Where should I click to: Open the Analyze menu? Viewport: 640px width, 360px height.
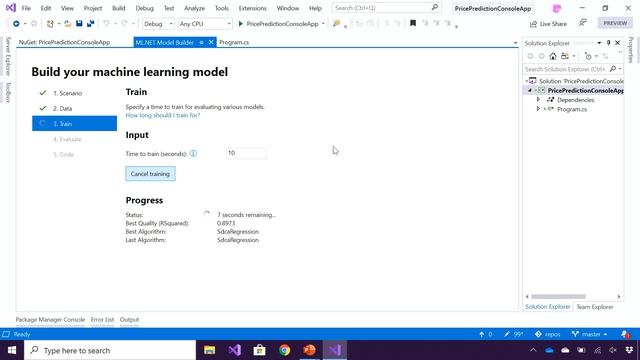tap(194, 8)
